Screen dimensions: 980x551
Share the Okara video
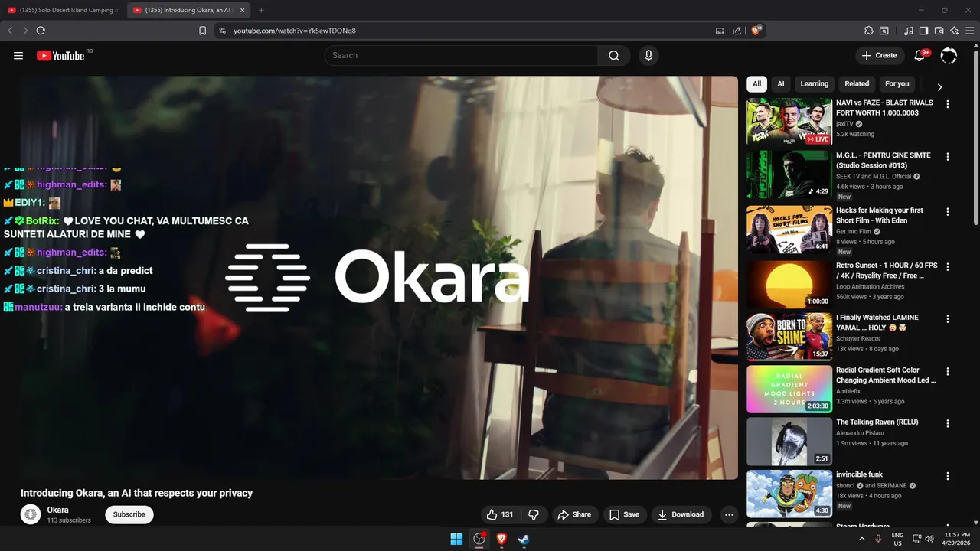click(574, 514)
